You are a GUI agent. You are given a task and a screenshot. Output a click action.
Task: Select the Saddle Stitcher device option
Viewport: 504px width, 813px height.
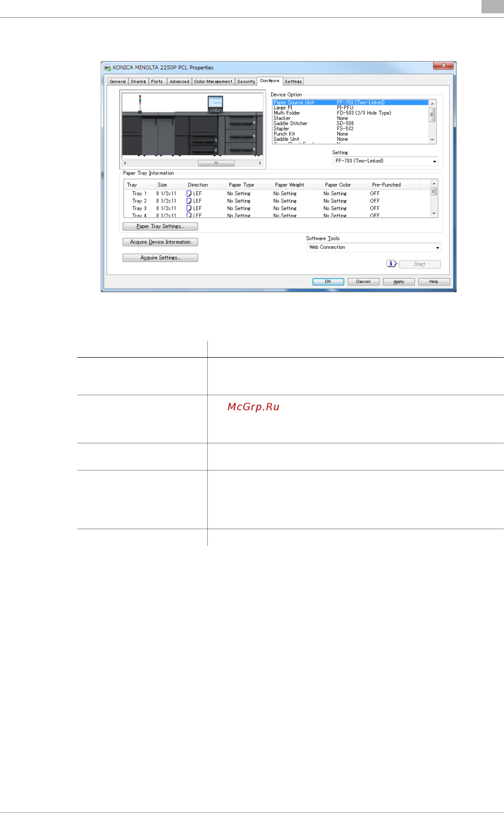(x=350, y=123)
